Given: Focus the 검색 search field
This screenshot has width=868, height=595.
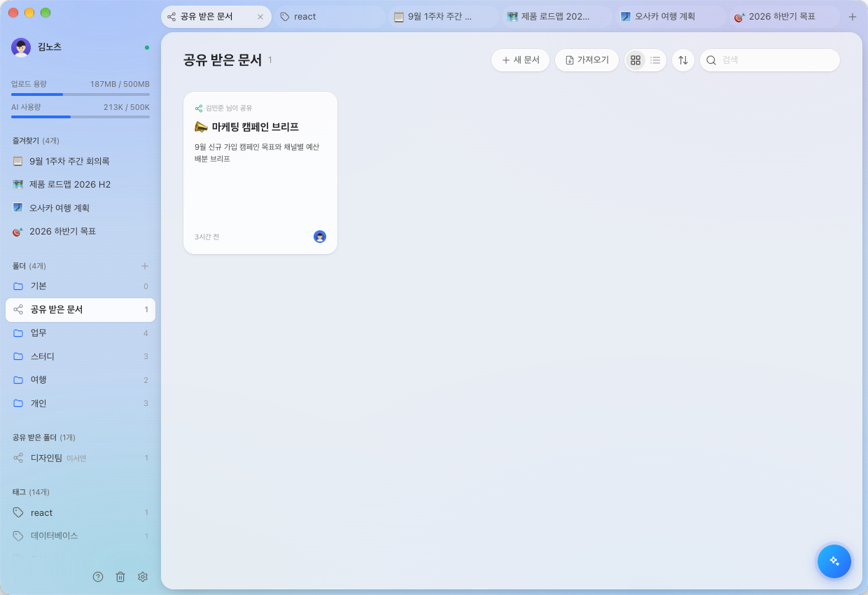Looking at the screenshot, I should pos(770,60).
